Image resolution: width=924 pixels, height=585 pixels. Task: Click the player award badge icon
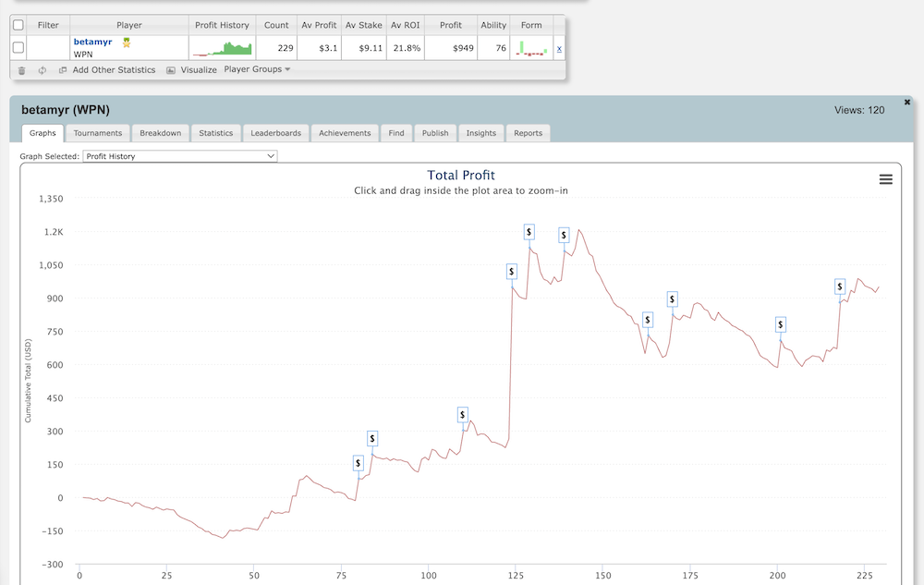coord(127,42)
